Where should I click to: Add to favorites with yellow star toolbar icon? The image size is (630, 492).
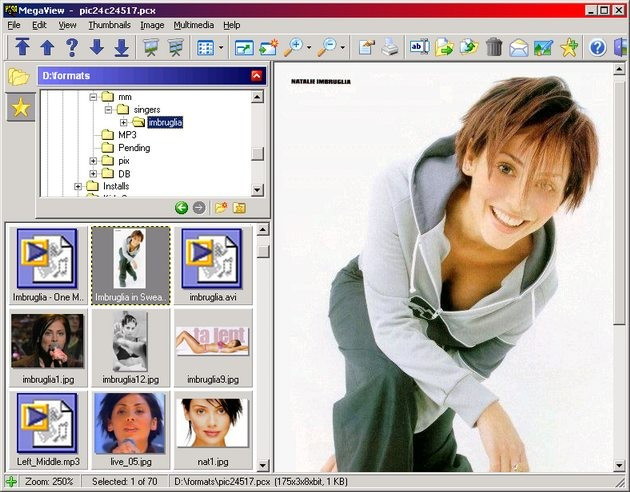coord(569,47)
